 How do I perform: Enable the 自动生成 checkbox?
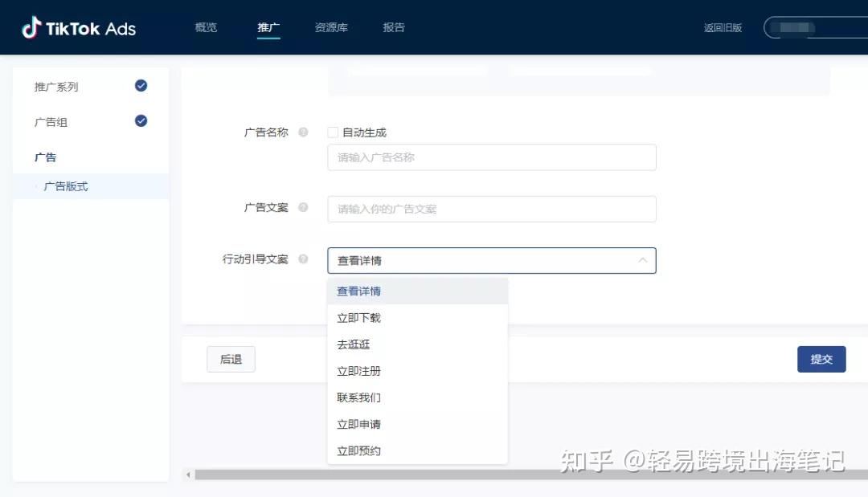[332, 132]
